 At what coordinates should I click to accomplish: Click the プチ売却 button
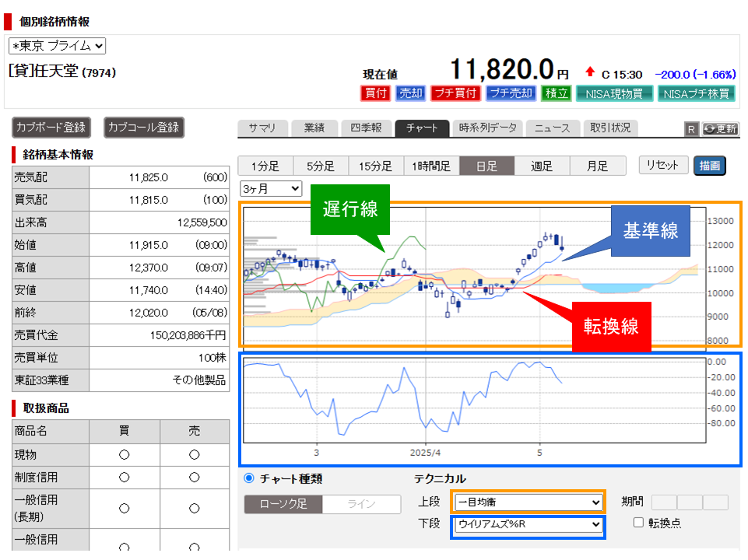click(511, 93)
